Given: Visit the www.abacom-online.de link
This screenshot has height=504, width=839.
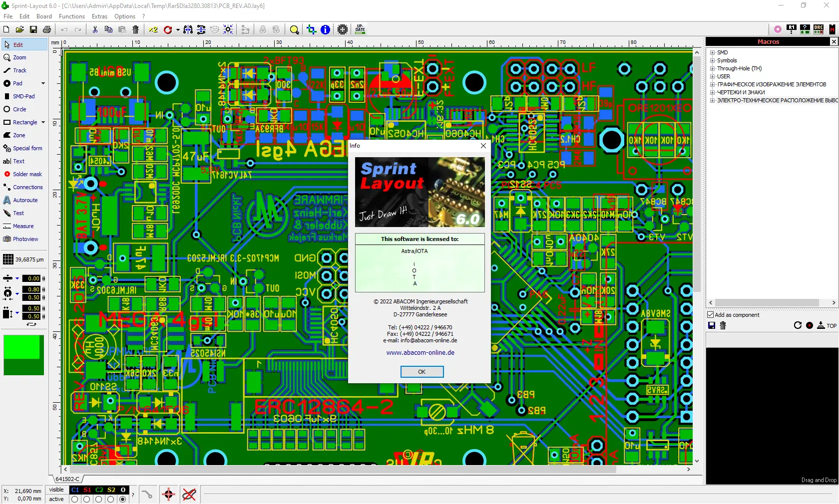Looking at the screenshot, I should (x=420, y=352).
